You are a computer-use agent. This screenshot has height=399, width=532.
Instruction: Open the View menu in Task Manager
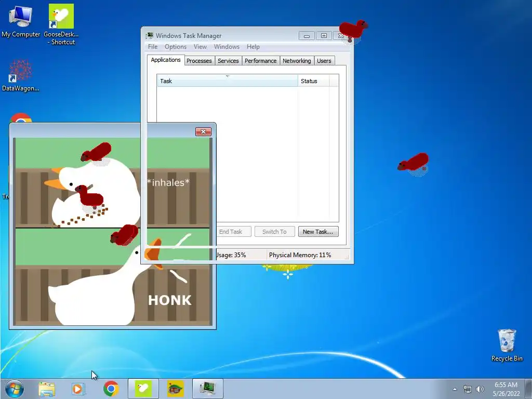[200, 47]
